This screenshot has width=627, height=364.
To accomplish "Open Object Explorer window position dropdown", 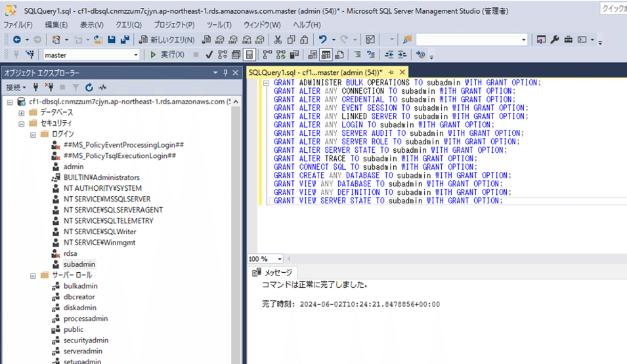I will click(x=215, y=73).
